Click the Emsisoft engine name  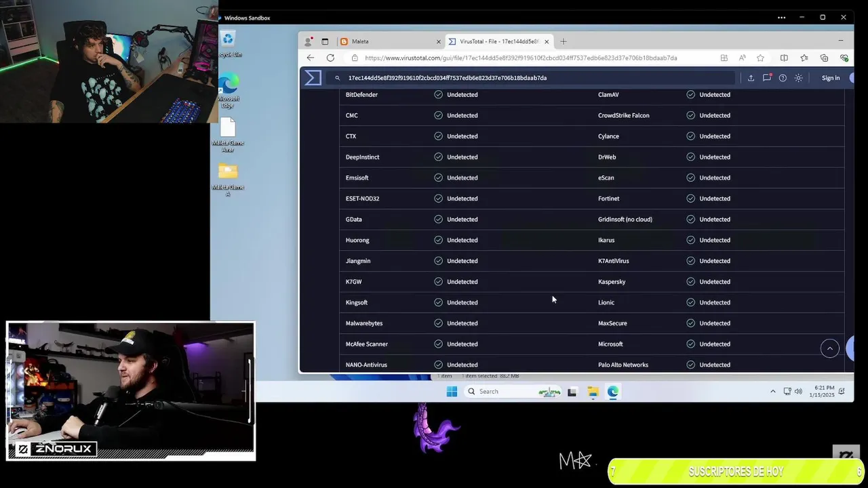(357, 178)
